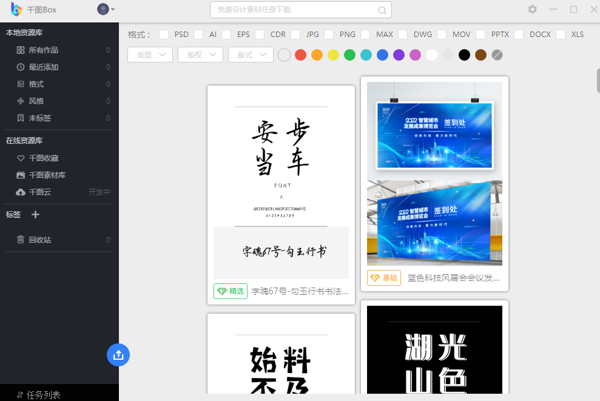This screenshot has width=600, height=401.
Task: Click the user avatar in title bar
Action: tap(103, 9)
